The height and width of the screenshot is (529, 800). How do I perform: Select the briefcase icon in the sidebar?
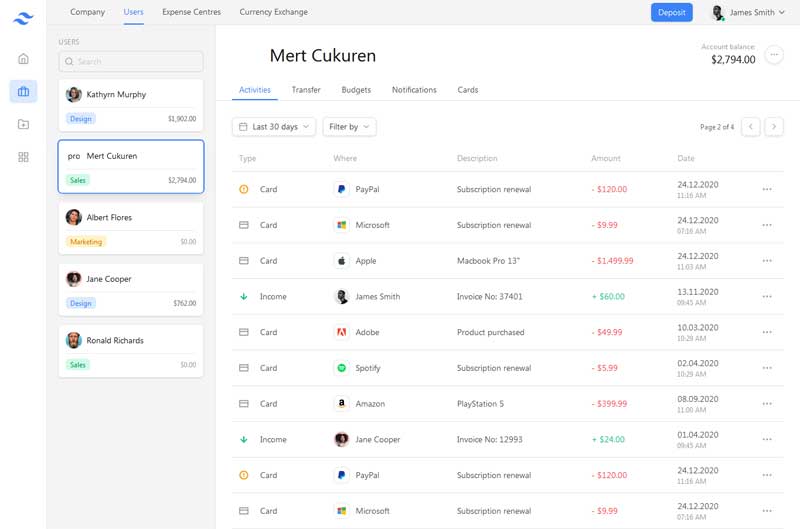pyautogui.click(x=23, y=91)
